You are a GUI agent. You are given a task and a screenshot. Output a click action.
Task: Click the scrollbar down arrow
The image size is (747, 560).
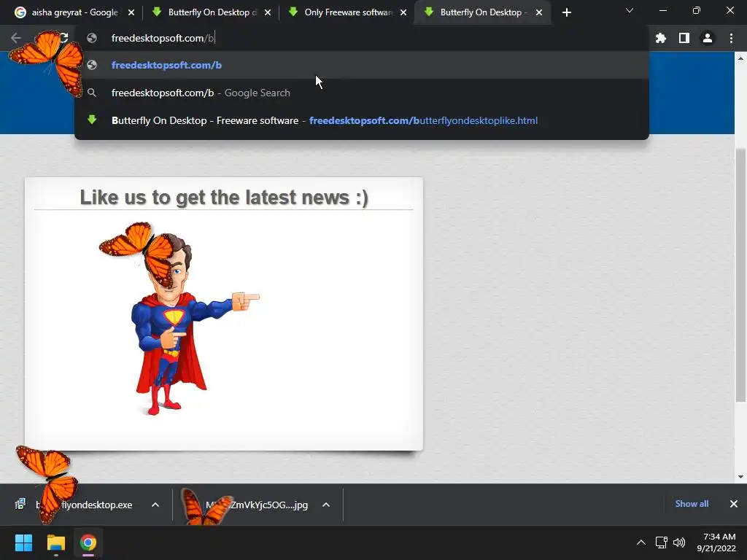coord(740,477)
